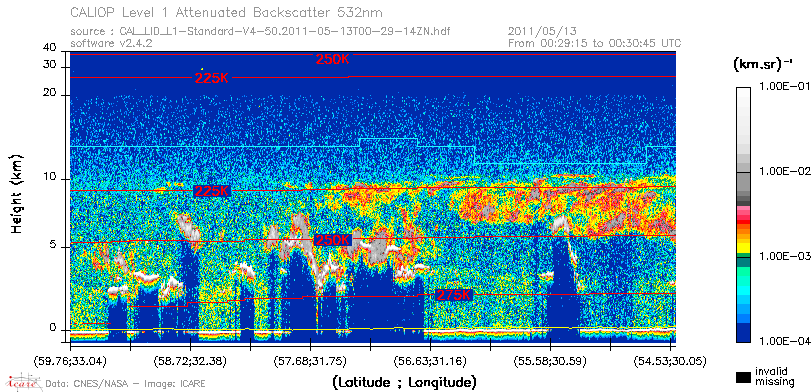Image resolution: width=811 pixels, height=392 pixels.
Task: Click the '250K' label near 5 km height
Action: pos(332,240)
